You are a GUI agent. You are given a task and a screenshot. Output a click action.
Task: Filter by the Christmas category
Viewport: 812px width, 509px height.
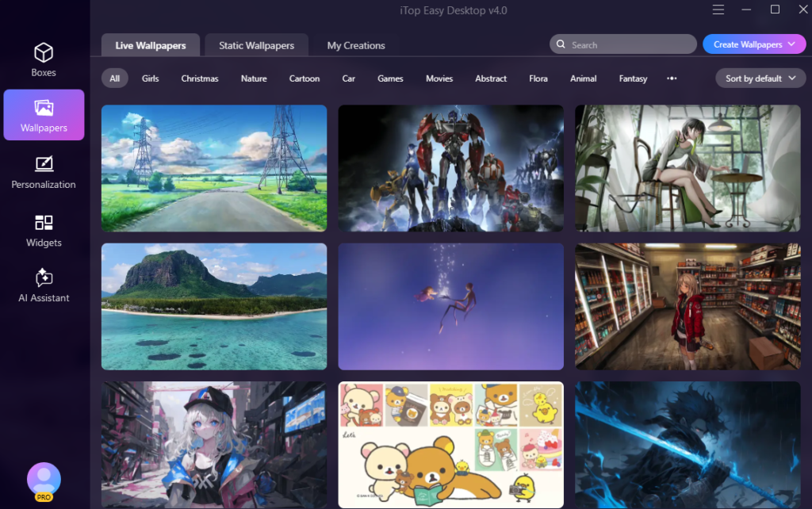pyautogui.click(x=199, y=78)
